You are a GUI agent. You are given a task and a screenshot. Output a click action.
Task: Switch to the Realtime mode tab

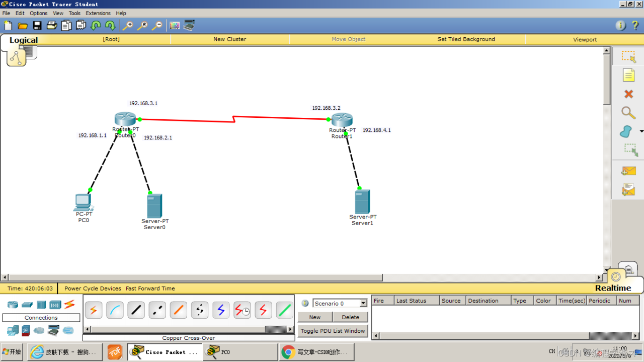point(613,288)
